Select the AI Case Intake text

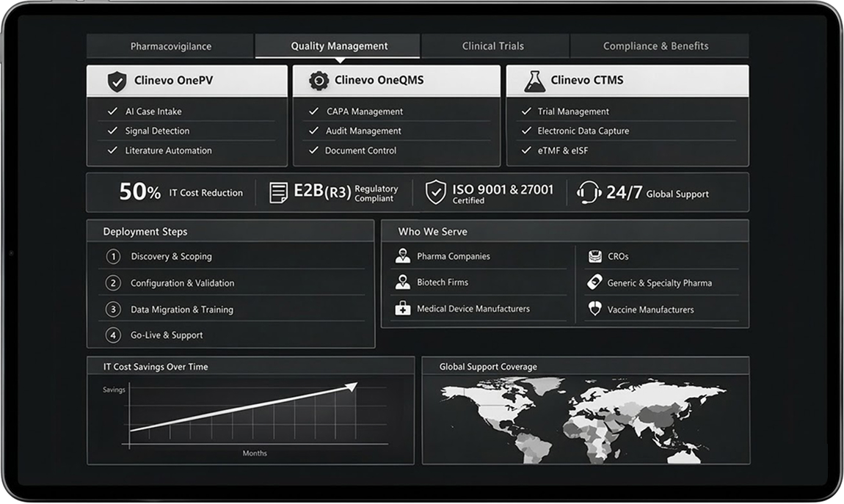click(x=153, y=112)
